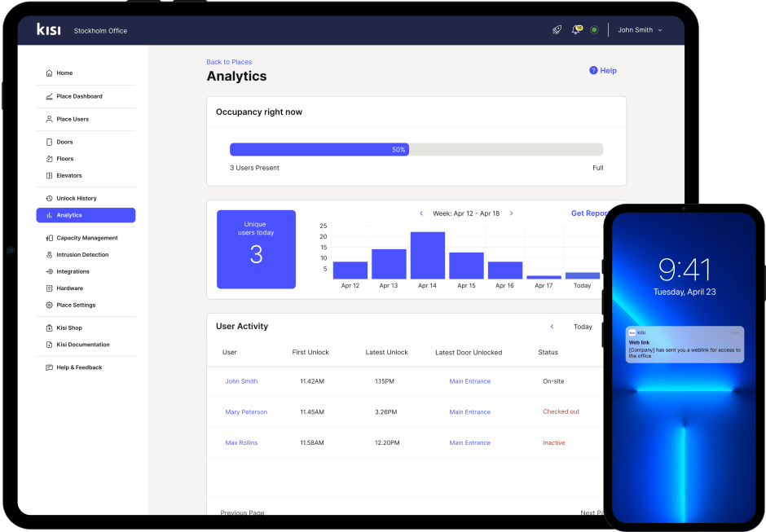Image resolution: width=766 pixels, height=532 pixels.
Task: Click the Hardware sidebar icon
Action: pos(49,288)
